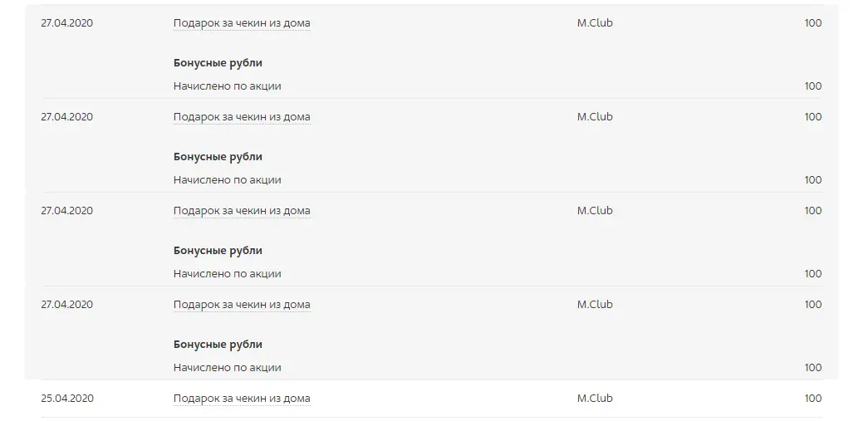Click the fourth 27.04.2020 "Подарок за чекин из дома" link
Screen dimensions: 868x421
coord(242,304)
